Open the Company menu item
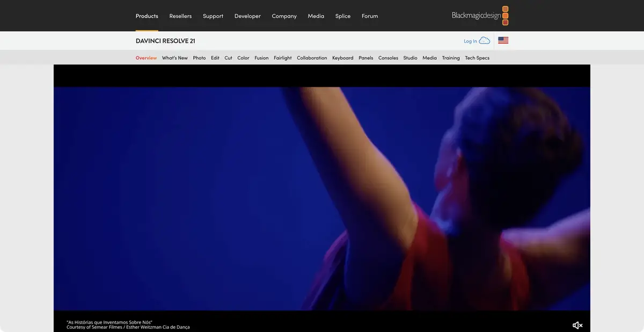This screenshot has height=332, width=644. [x=284, y=16]
